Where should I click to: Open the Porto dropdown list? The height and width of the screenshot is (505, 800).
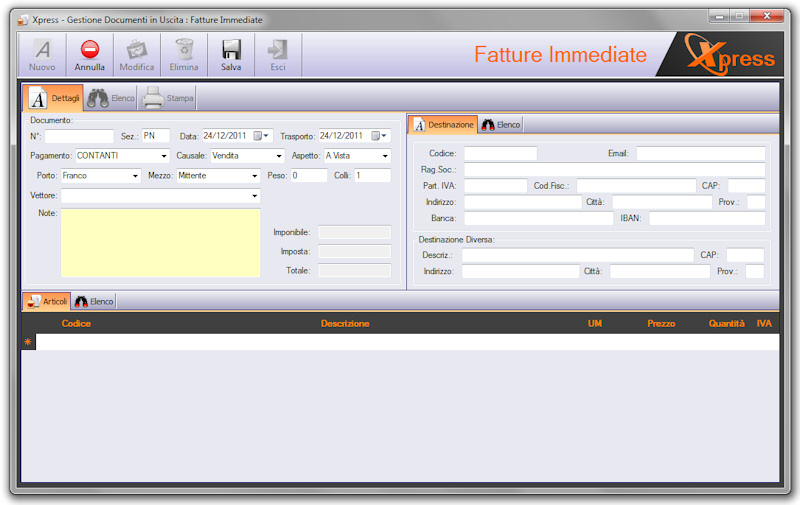click(135, 176)
